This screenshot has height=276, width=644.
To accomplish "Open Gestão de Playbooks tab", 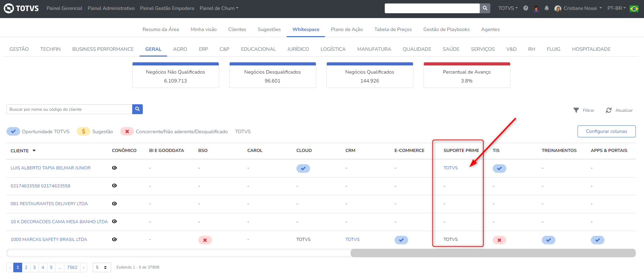I will coord(446,29).
